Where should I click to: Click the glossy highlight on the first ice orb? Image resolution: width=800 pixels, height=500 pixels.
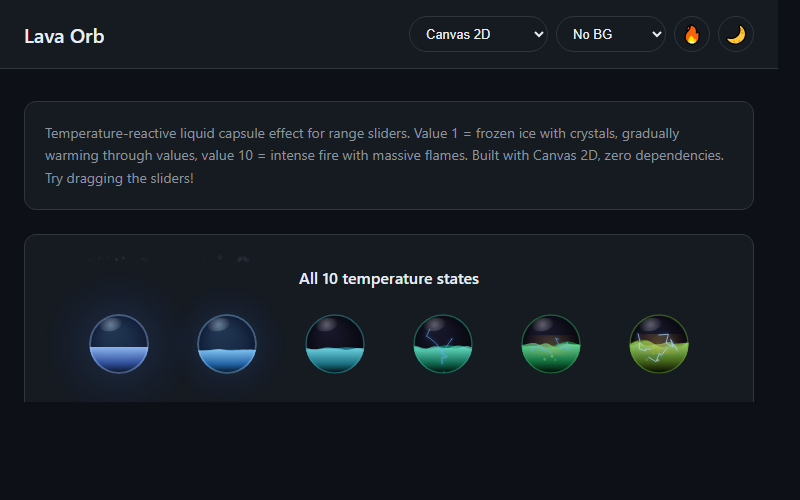110,326
